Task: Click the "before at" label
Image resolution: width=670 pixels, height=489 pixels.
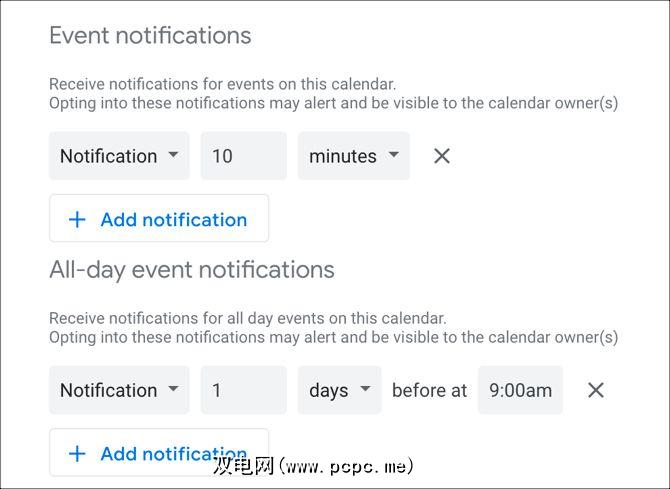Action: pos(429,390)
